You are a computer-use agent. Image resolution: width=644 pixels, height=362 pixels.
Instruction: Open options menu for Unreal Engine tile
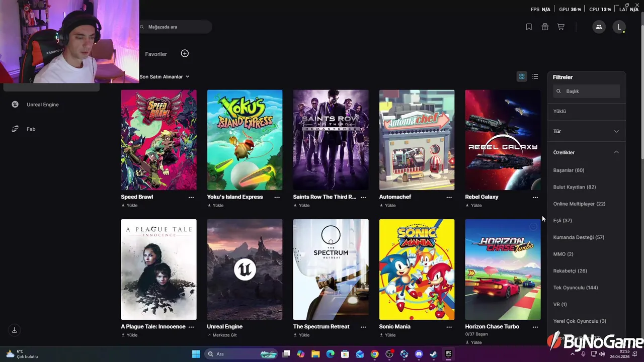[277, 327]
